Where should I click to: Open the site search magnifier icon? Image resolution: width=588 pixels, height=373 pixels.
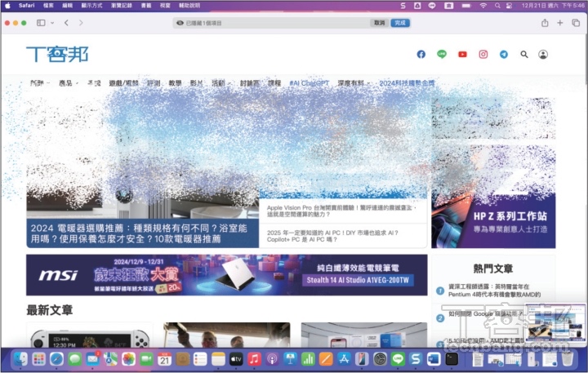click(524, 55)
